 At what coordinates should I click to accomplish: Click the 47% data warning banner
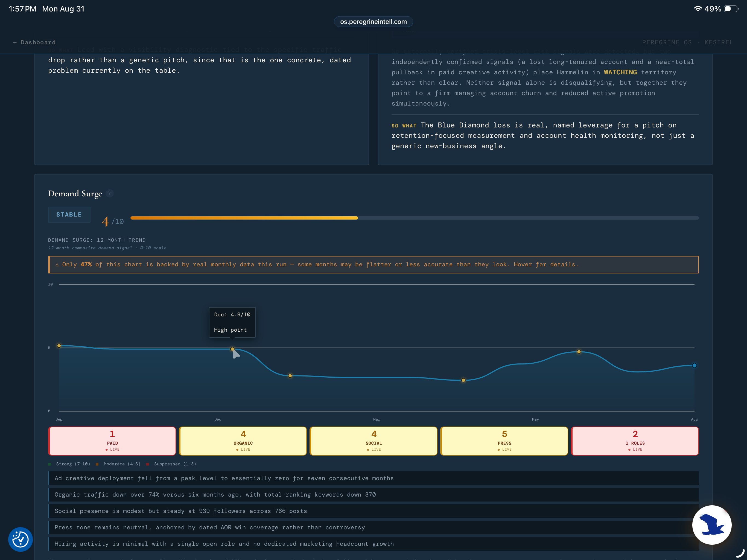click(373, 264)
